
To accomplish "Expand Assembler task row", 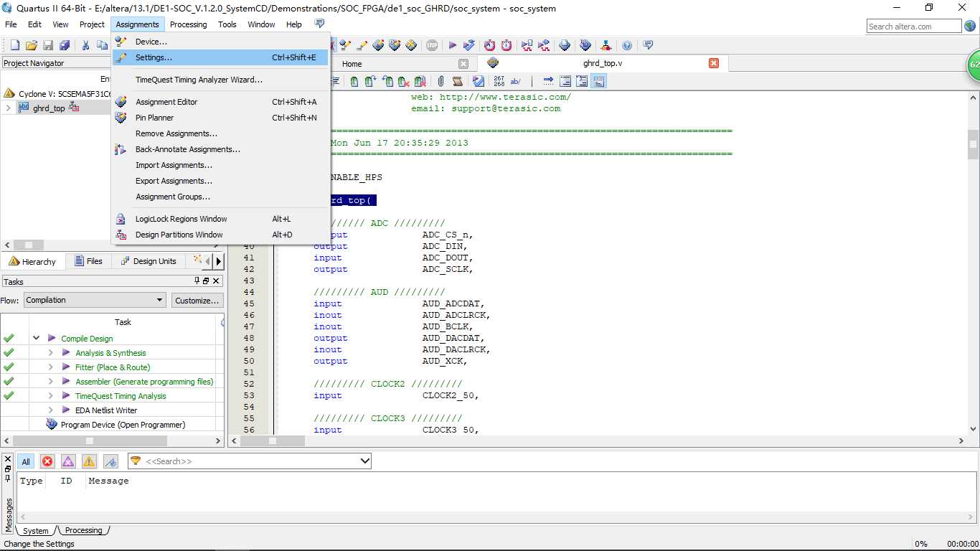I will point(50,381).
